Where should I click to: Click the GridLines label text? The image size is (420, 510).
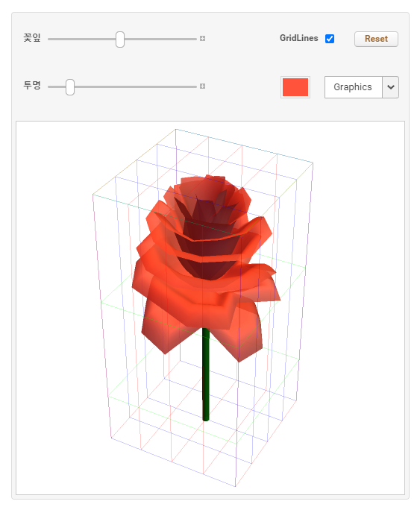298,38
